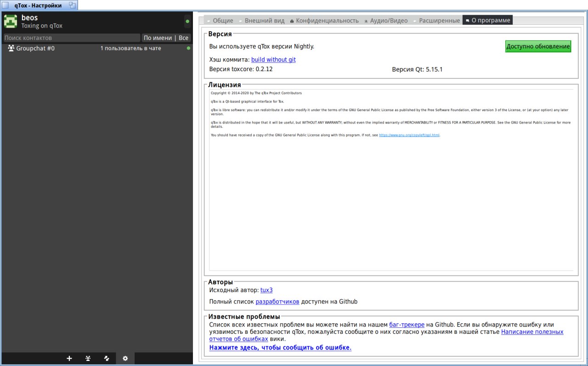Viewport: 588px width, 366px height.
Task: Click the Версия toxcore: 0.2.12 text
Action: [x=241, y=70]
